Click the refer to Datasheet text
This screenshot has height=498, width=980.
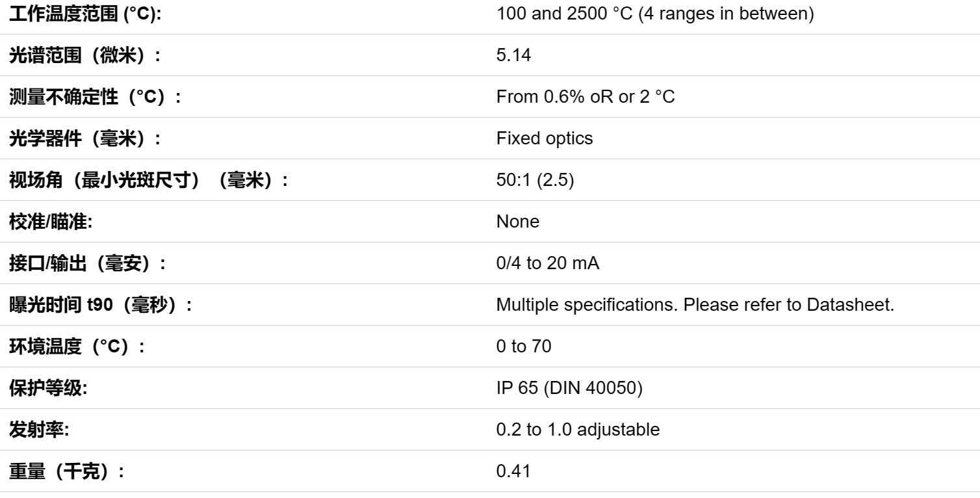[823, 305]
